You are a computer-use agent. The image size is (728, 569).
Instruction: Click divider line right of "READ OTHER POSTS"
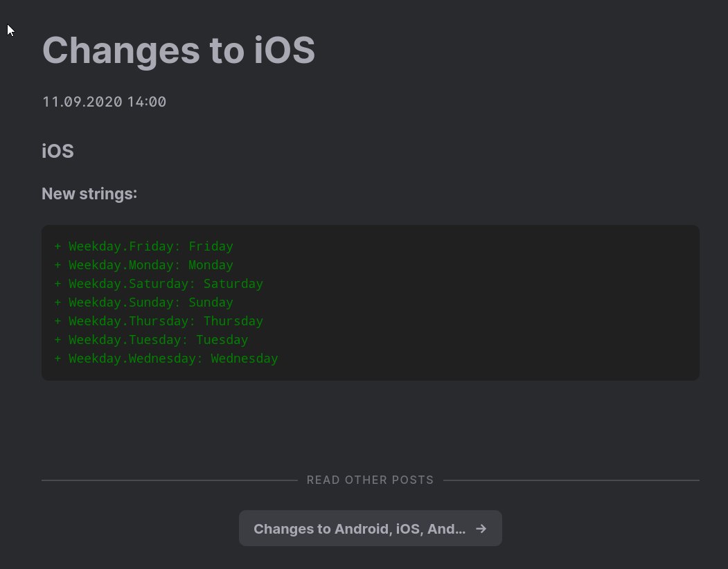click(x=571, y=480)
